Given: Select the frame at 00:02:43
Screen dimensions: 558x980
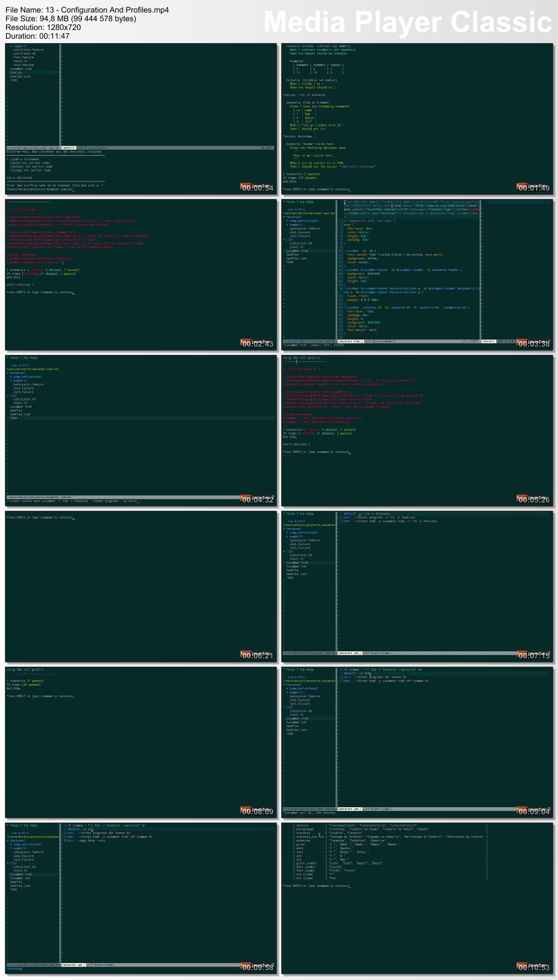Looking at the screenshot, I should click(141, 274).
